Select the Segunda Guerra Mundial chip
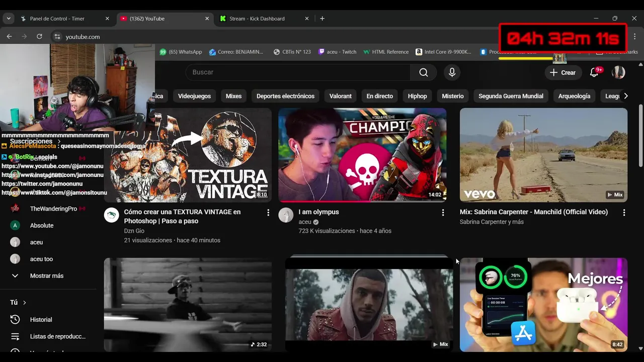 [x=511, y=96]
